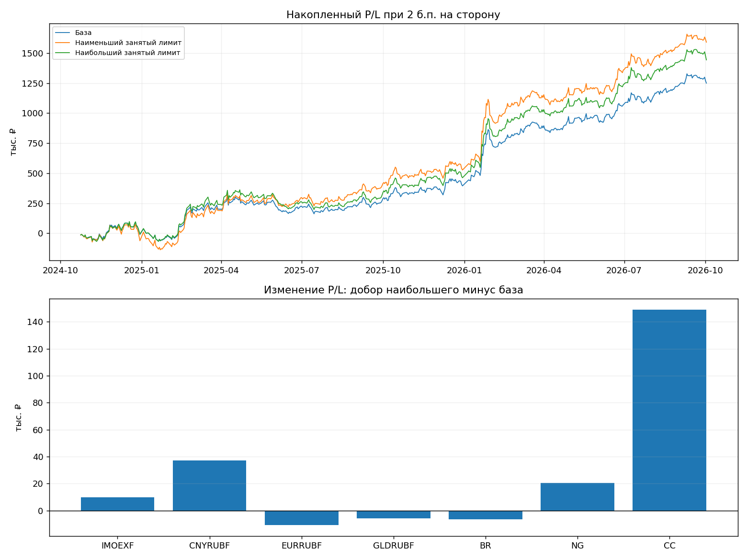Select the legend label "Наибольший занятый лимит"

[x=128, y=53]
